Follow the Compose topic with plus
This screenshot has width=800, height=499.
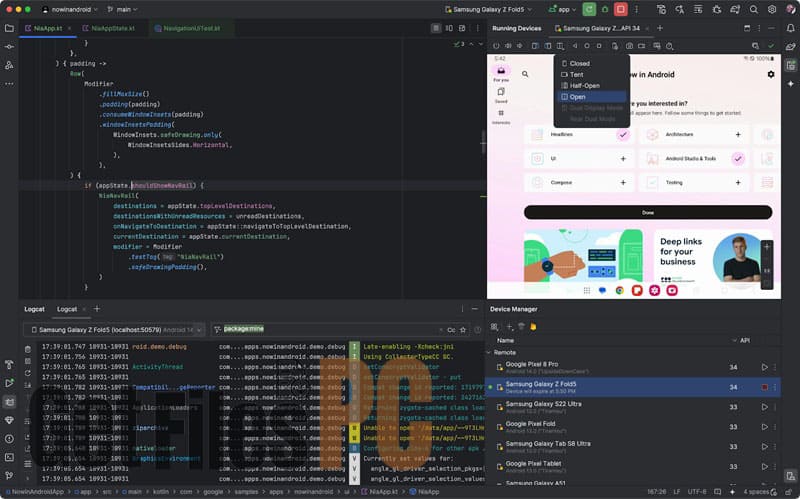(623, 182)
